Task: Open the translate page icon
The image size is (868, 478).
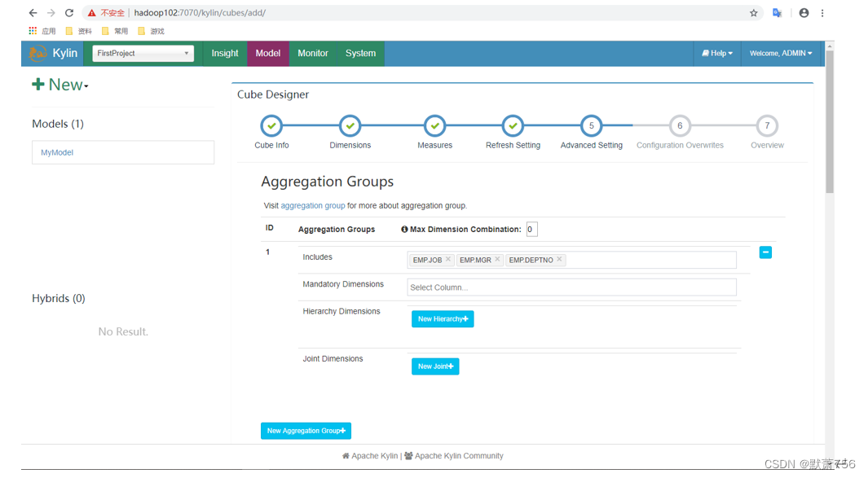Action: click(778, 13)
